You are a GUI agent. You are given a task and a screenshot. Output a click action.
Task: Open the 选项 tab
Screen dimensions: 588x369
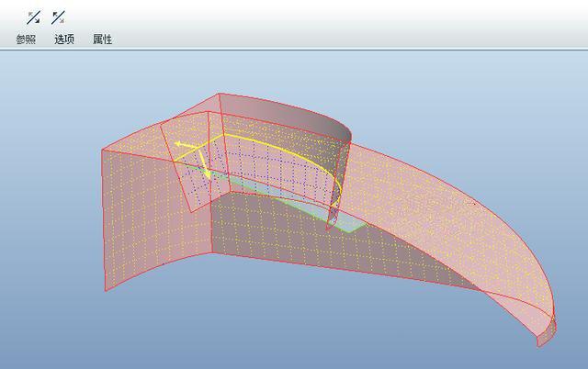(x=64, y=39)
